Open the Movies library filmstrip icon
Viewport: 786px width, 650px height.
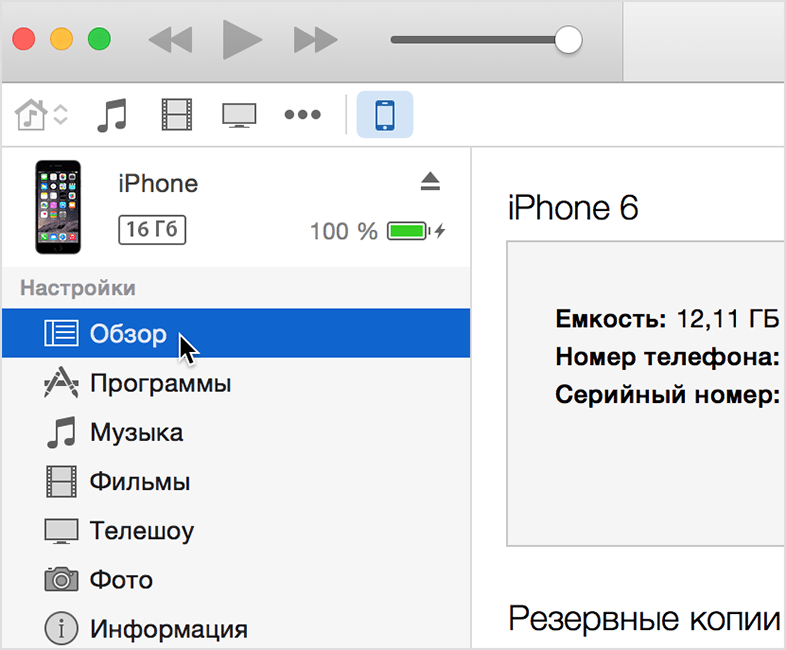176,115
